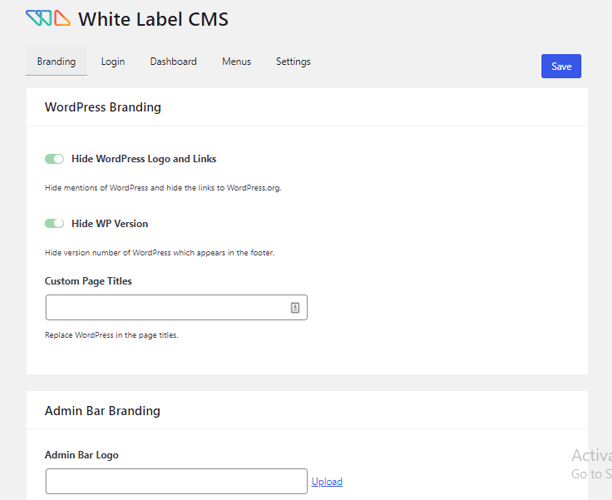Screen dimensions: 612x500
Task: Go to the Dashboard tab
Action: coord(173,62)
